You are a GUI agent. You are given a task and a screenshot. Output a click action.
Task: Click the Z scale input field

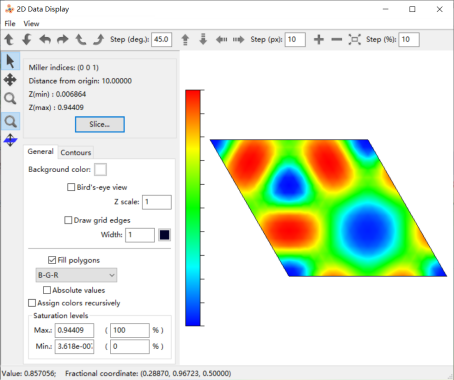click(157, 202)
